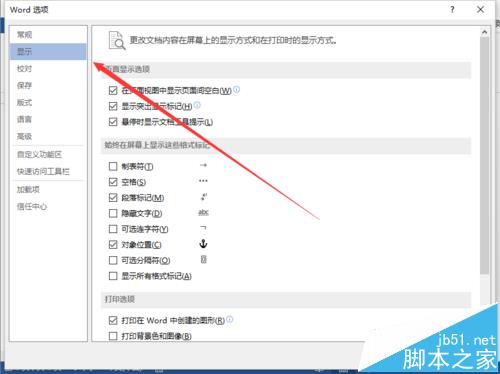Enable the 制表符 formatting mark checkbox
Viewport: 500px width, 374px height.
[113, 166]
